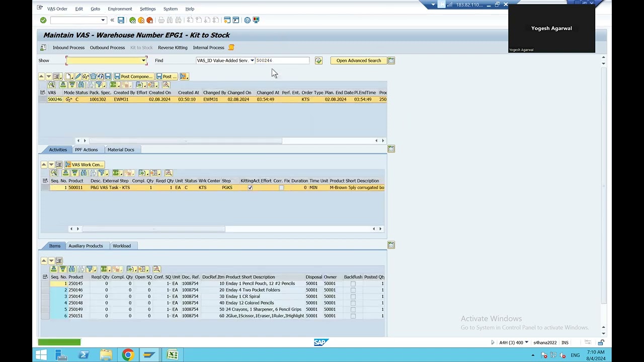Collapse VAS list with the up-arrow button

pyautogui.click(x=41, y=76)
